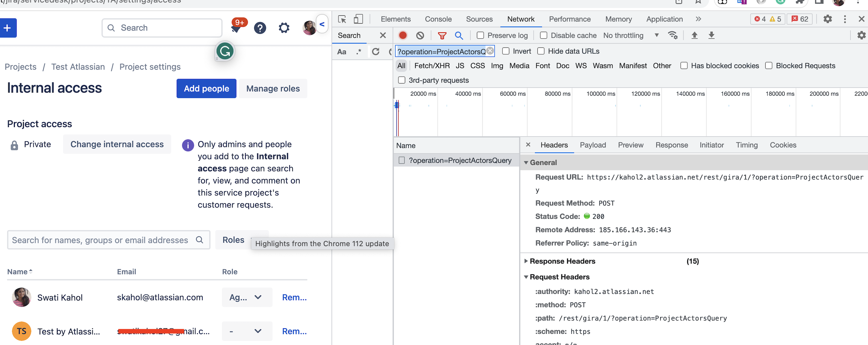Open the Jira help question mark icon

(x=260, y=28)
